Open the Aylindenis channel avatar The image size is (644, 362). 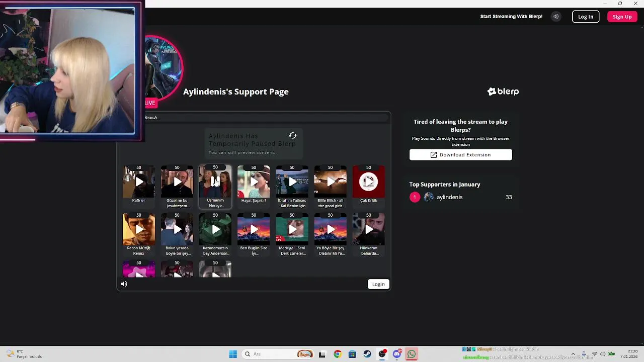pos(164,68)
